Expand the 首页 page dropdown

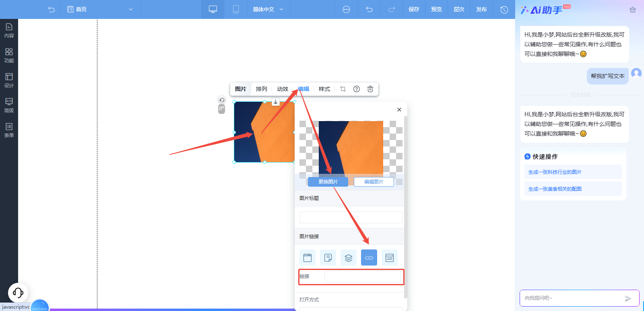click(100, 9)
